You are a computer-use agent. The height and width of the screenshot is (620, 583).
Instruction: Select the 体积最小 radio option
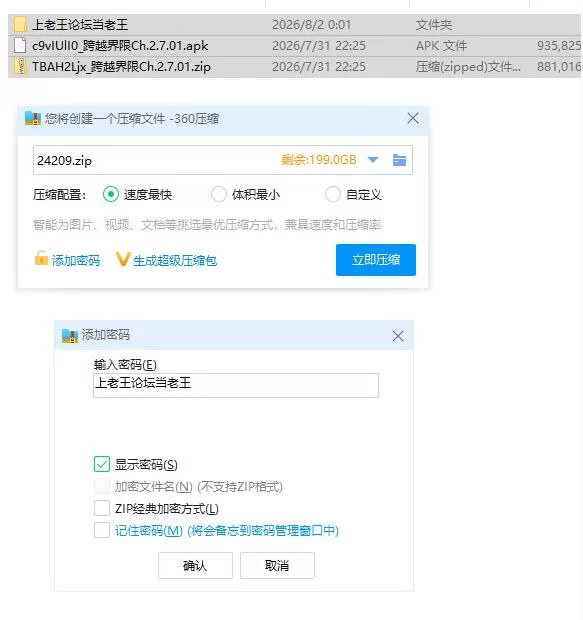click(x=219, y=194)
